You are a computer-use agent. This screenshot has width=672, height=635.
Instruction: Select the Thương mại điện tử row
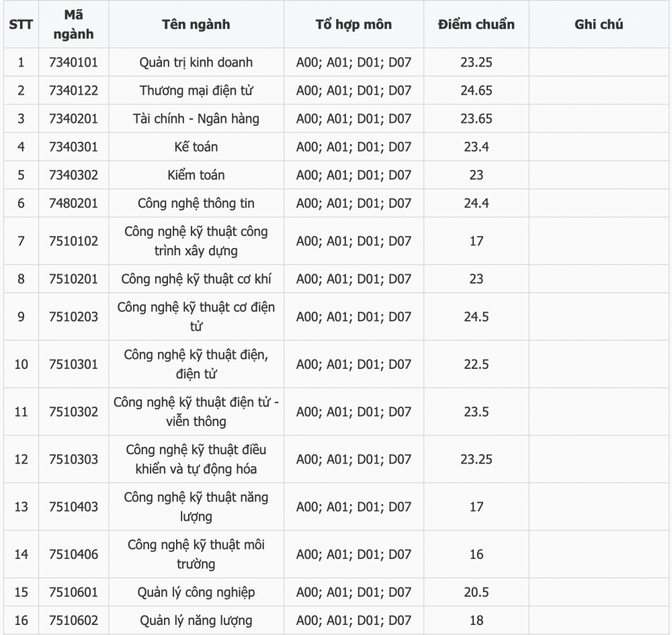pos(336,91)
